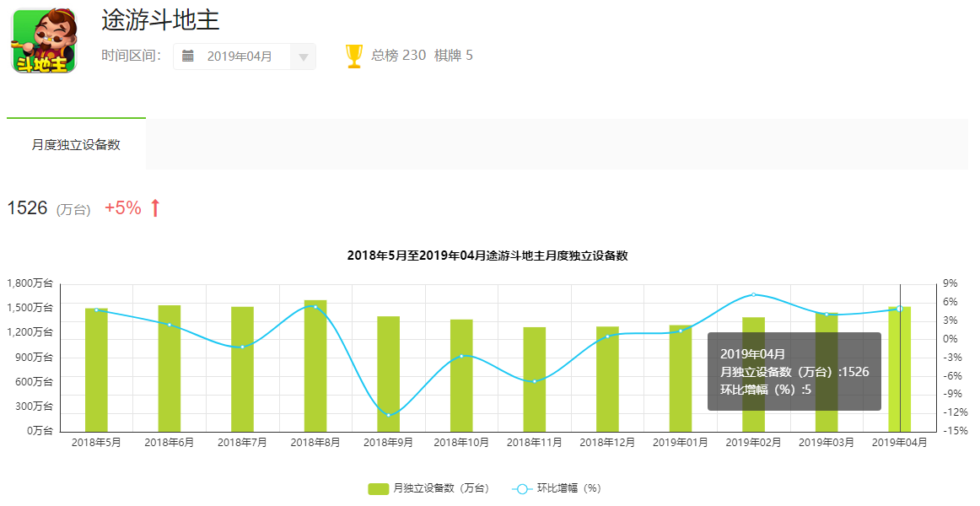980x506 pixels.
Task: Click the gold trophy ranking icon
Action: tap(354, 57)
